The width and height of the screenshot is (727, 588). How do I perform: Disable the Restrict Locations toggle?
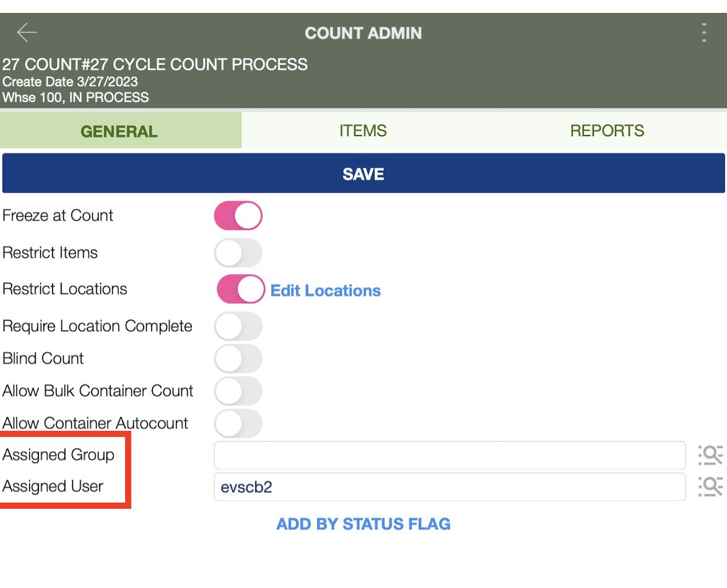coord(241,289)
